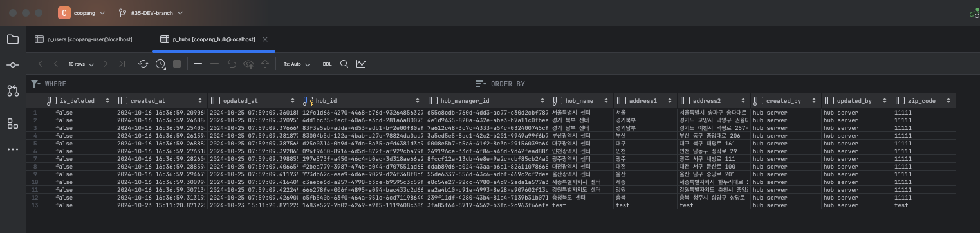Screen dimensions: 980x233
Task: Close the p_hubs tab
Action: pos(265,39)
